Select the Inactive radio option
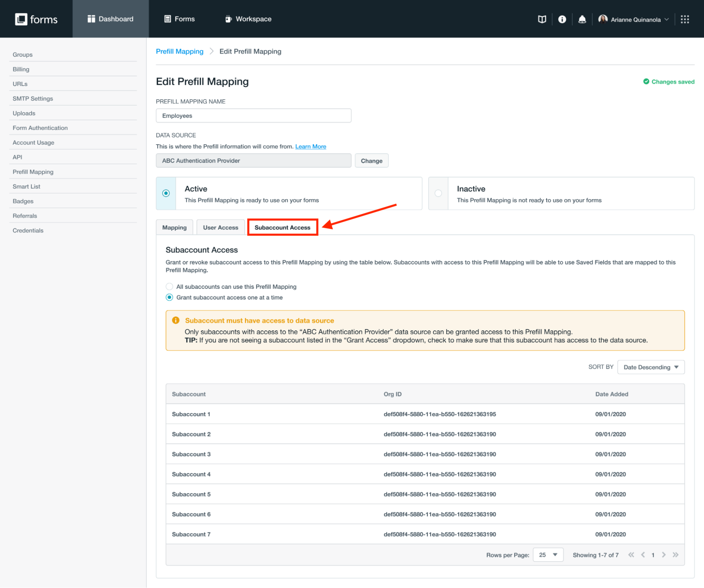The width and height of the screenshot is (704, 588). tap(438, 193)
